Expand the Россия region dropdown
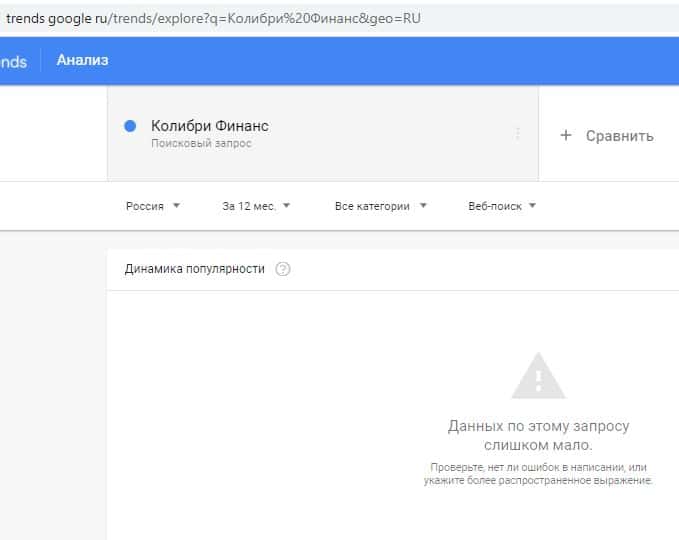 point(153,206)
